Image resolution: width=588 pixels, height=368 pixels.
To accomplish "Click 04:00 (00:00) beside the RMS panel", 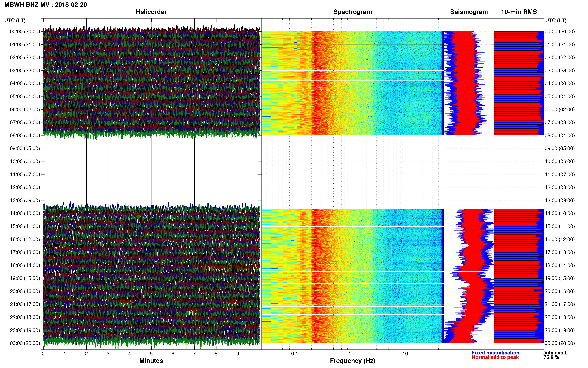I will (x=560, y=83).
